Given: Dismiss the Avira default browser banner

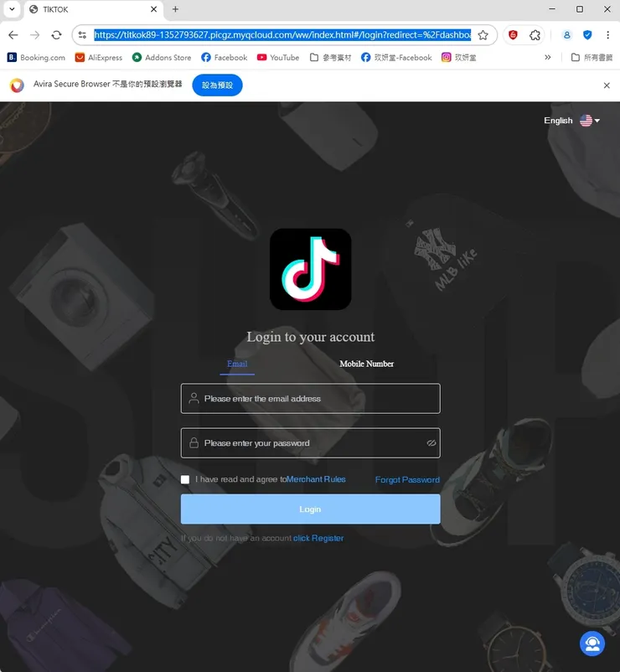Looking at the screenshot, I should click(607, 85).
